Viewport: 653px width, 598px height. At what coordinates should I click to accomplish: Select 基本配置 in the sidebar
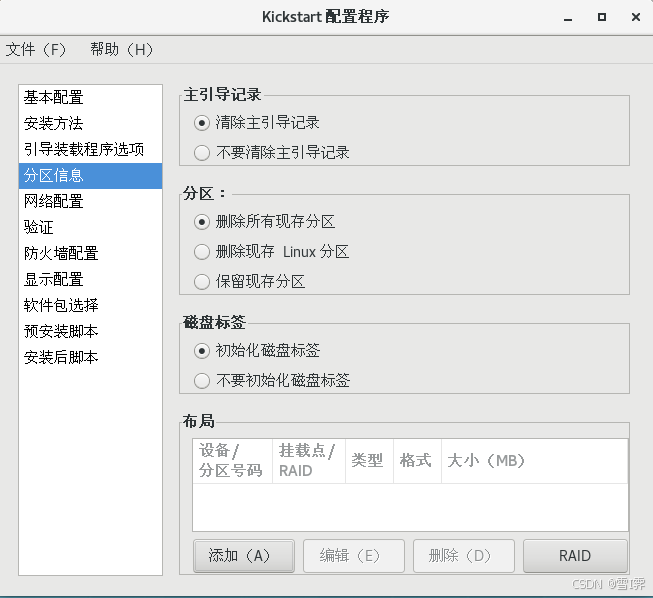point(90,98)
